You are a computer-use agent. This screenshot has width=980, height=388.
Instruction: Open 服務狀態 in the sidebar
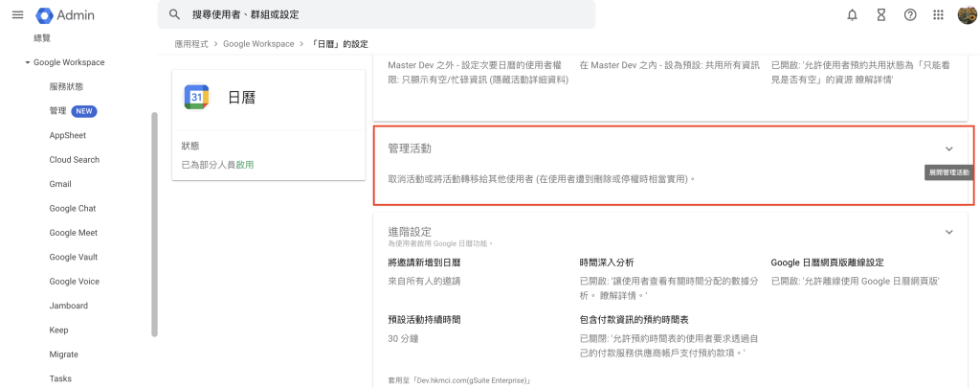(x=66, y=87)
